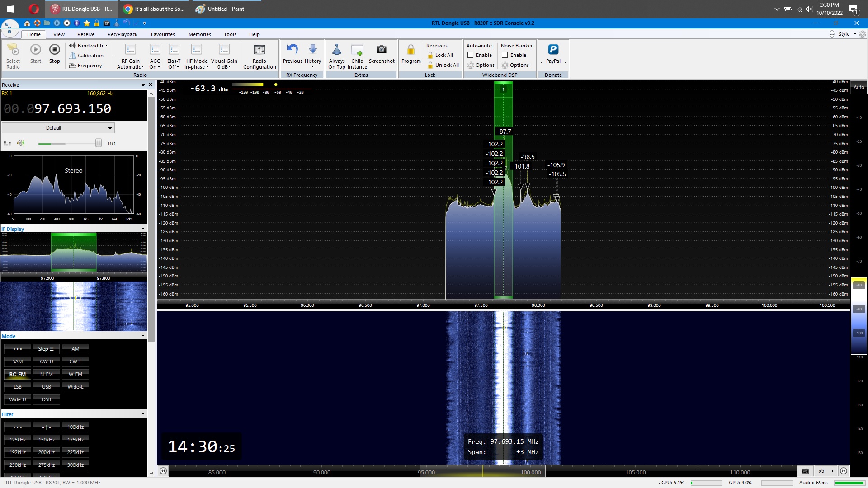Viewport: 868px width, 488px height.
Task: Click the Stop radio icon
Action: tap(54, 50)
